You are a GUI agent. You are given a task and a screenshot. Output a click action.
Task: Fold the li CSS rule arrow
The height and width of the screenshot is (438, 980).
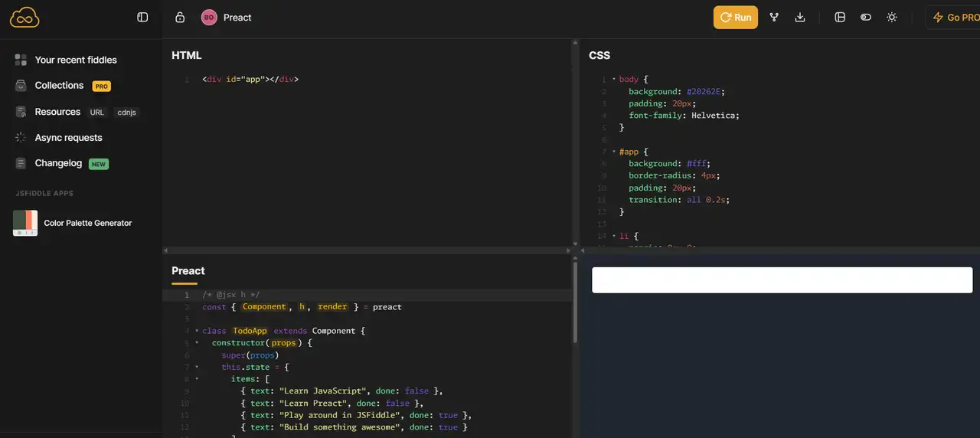614,236
